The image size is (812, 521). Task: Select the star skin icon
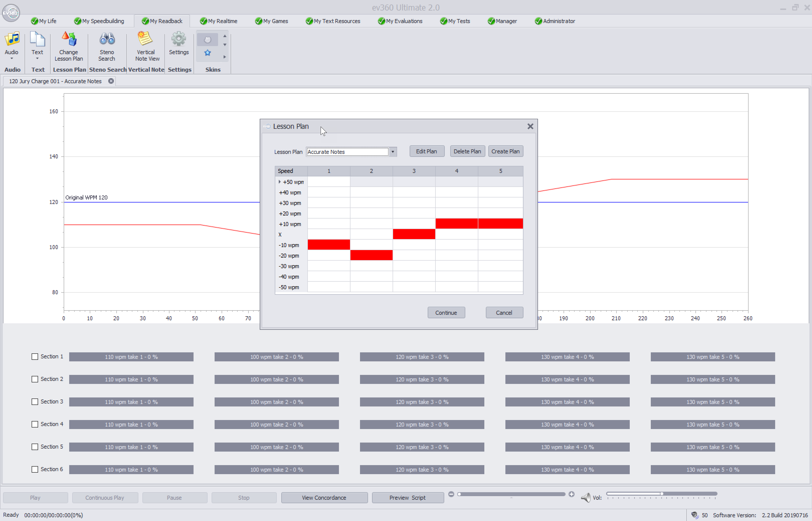tap(207, 52)
